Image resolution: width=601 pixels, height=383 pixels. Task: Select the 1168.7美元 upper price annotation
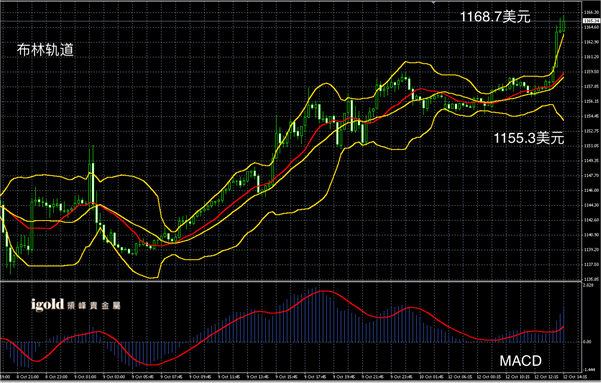pos(495,16)
